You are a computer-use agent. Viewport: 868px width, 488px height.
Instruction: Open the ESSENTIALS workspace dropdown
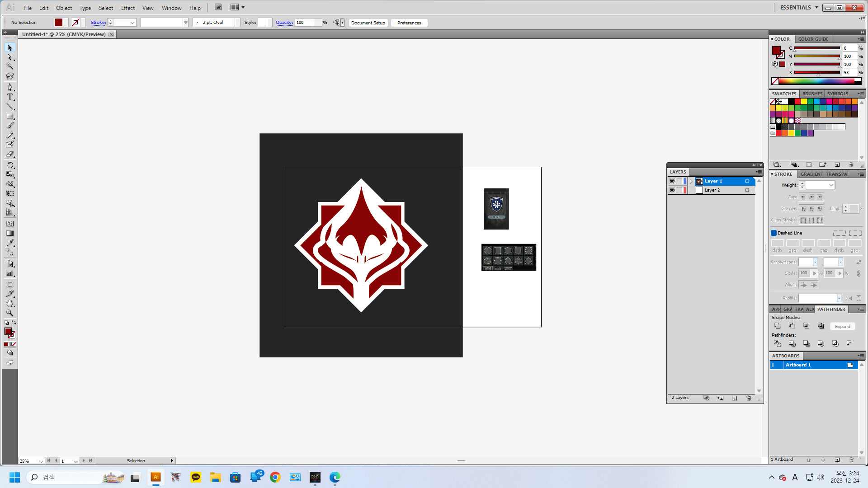816,8
